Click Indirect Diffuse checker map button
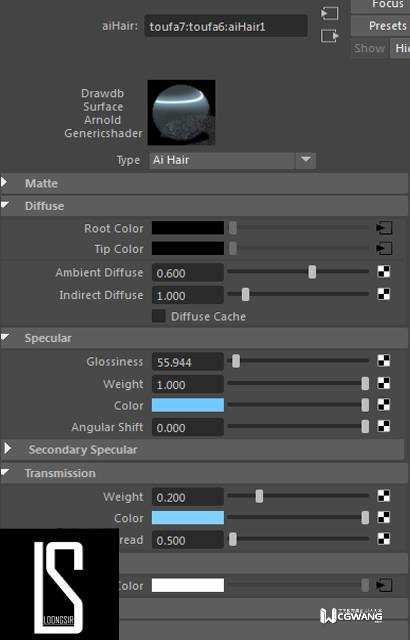Viewport: 410px width, 640px height. [384, 294]
